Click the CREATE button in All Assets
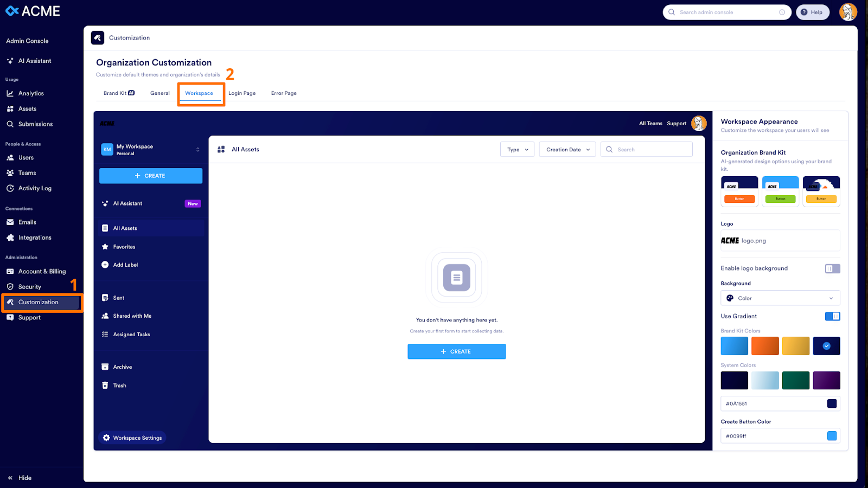Viewport: 868px width, 488px height. (456, 351)
